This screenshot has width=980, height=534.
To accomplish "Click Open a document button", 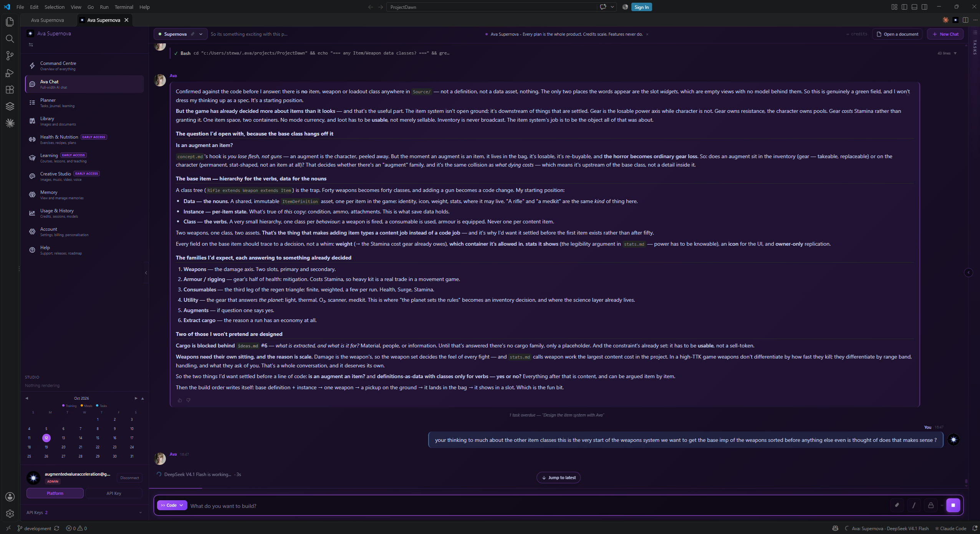I will pos(897,34).
